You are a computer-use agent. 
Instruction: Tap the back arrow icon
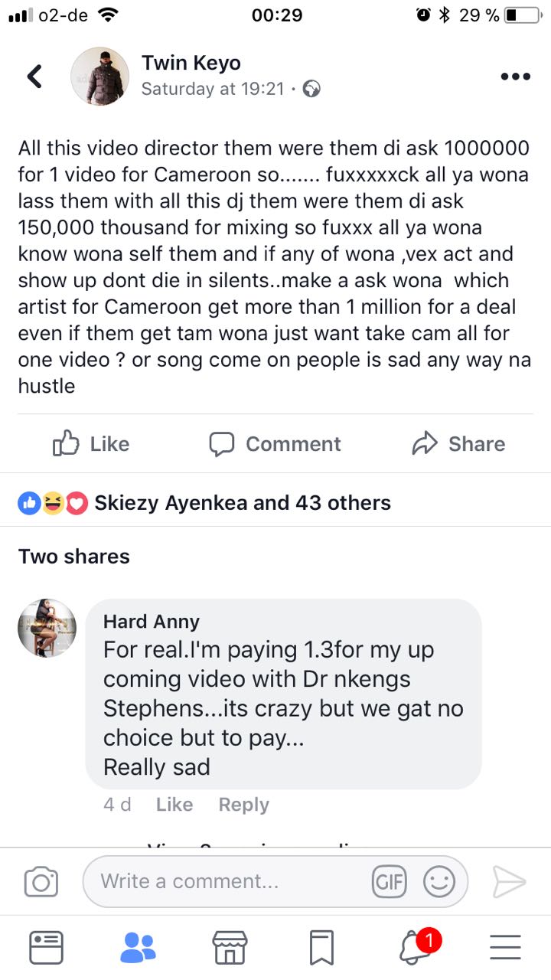point(34,76)
